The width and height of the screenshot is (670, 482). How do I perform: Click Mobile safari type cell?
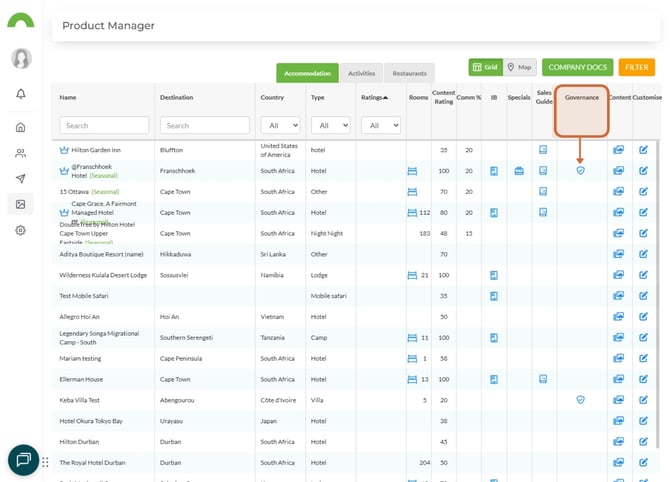[329, 296]
